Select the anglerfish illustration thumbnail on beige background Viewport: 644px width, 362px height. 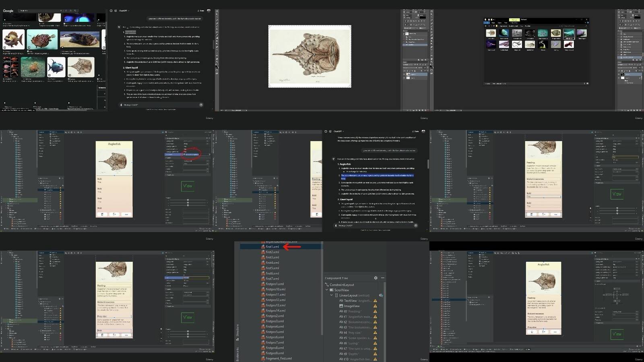[x=81, y=67]
